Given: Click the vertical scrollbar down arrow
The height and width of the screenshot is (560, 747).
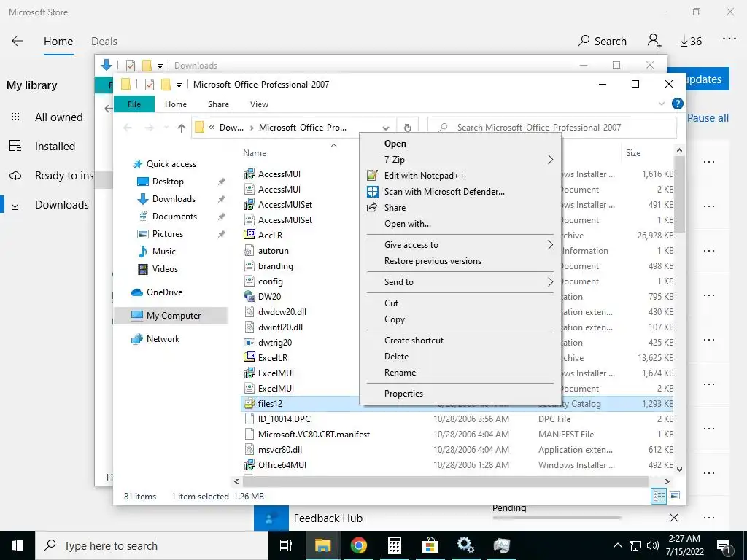Looking at the screenshot, I should [680, 469].
